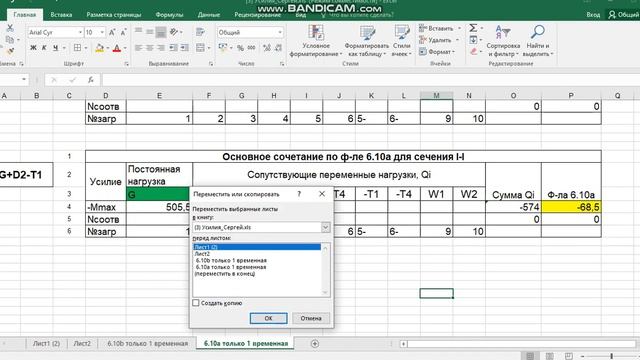640x360 pixels.
Task: Click the Copy icon in clipboard group
Action: point(10,40)
